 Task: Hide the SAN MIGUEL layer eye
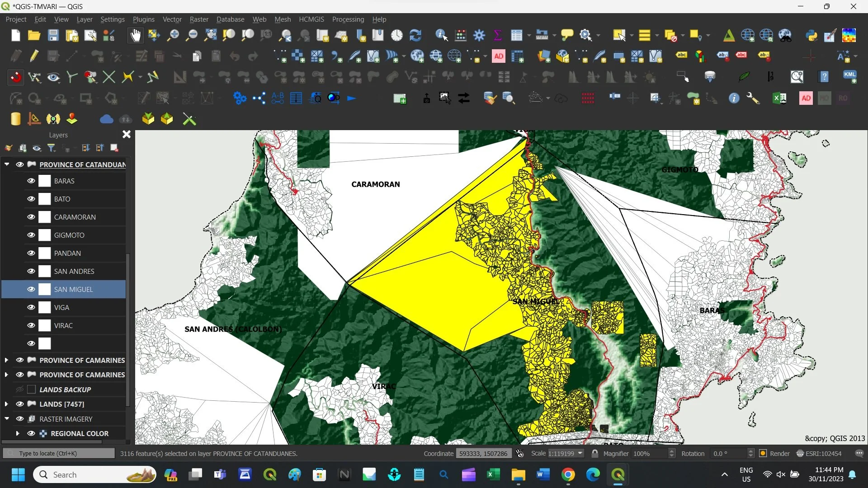pos(31,289)
